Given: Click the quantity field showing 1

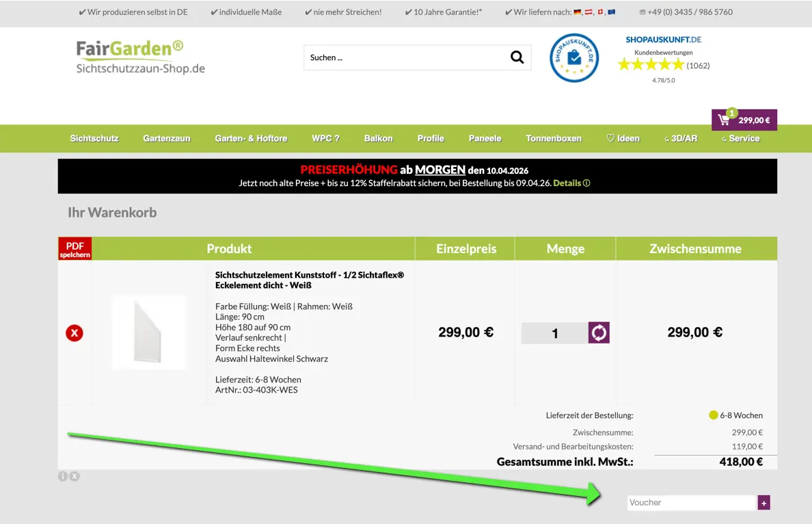Looking at the screenshot, I should (x=554, y=332).
